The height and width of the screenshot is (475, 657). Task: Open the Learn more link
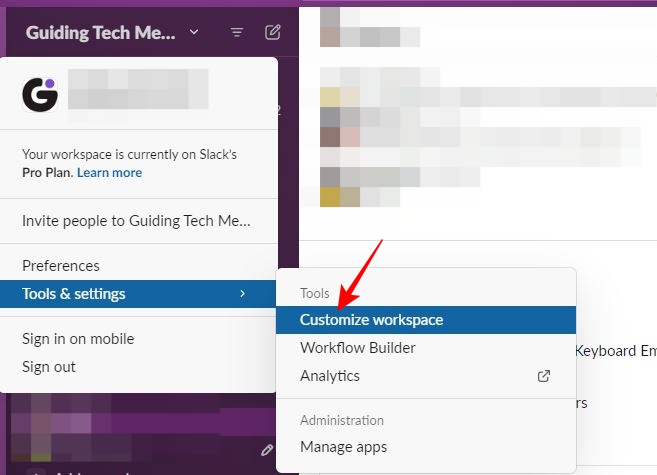(109, 173)
